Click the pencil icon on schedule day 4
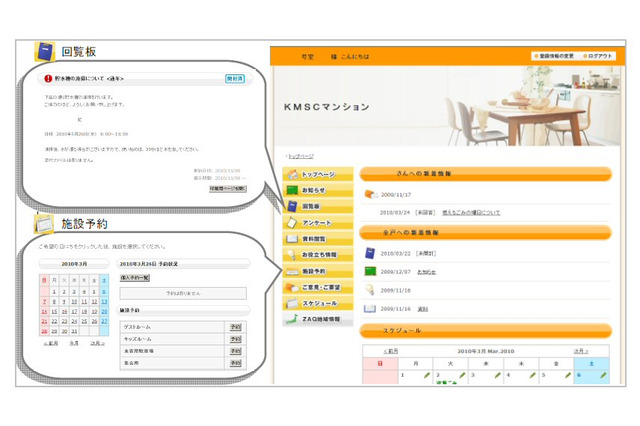 533,375
